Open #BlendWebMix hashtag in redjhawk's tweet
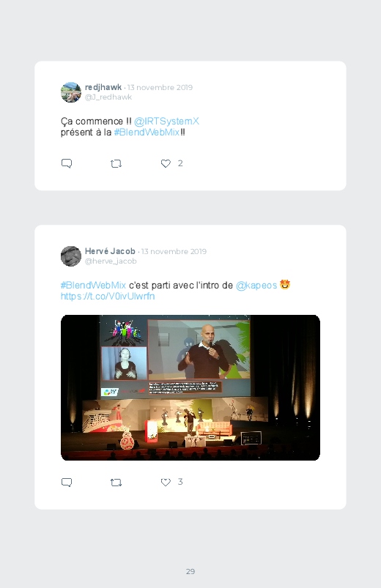 [147, 132]
